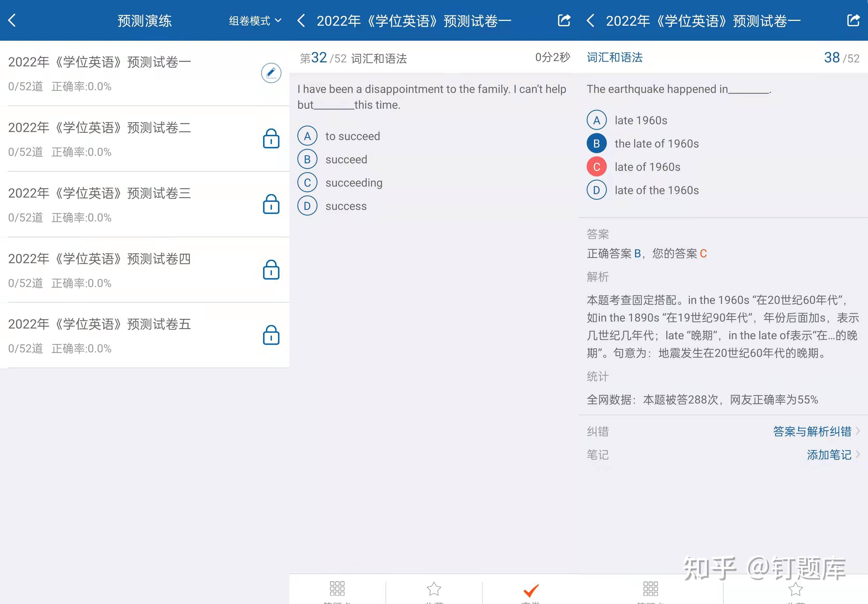Open the 词汇和语法 section label in right panel
The width and height of the screenshot is (868, 604).
click(614, 57)
